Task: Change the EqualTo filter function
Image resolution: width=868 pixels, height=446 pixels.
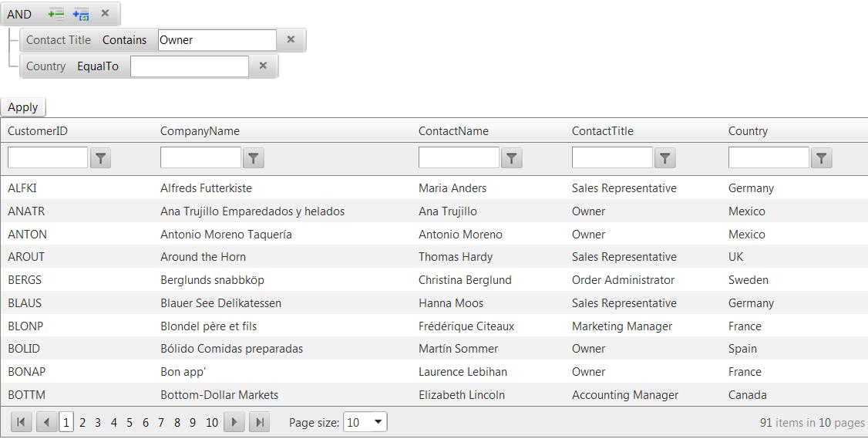Action: [x=98, y=66]
